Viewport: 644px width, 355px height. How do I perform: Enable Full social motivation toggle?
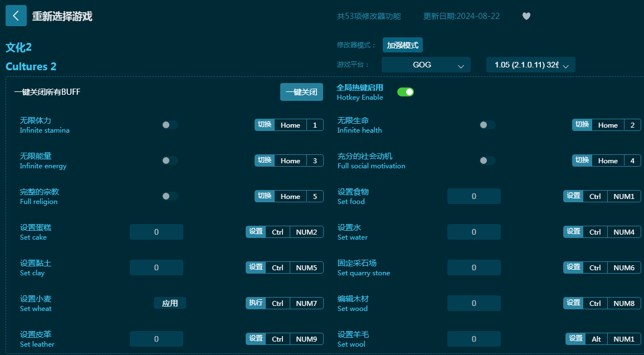click(487, 161)
